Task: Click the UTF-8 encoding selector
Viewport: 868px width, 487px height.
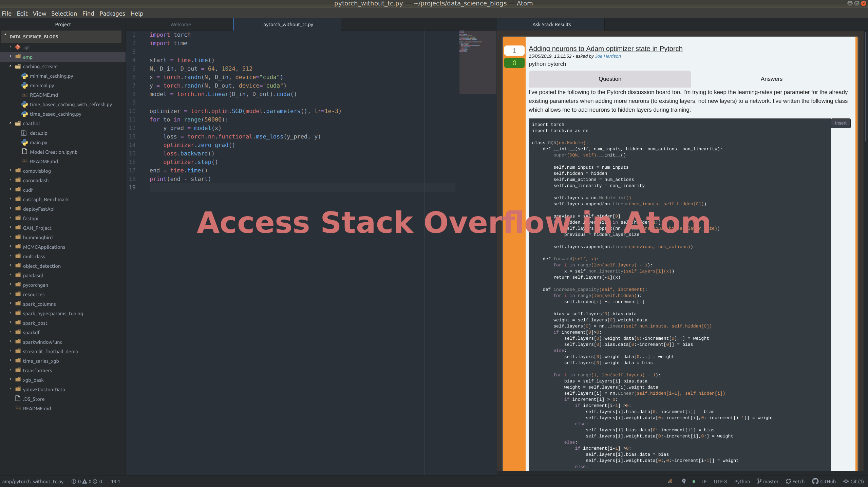Action: [x=720, y=482]
